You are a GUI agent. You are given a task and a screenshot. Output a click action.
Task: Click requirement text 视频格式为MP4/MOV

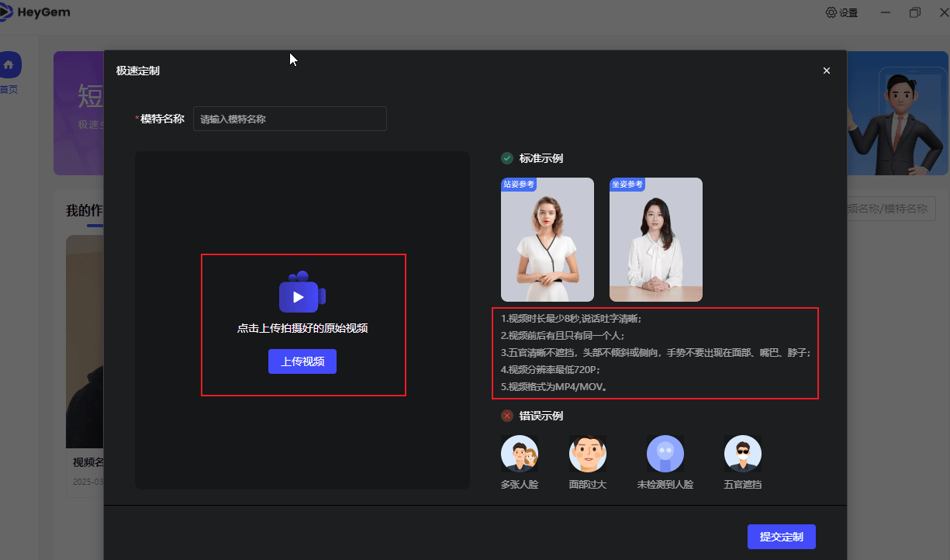[554, 386]
